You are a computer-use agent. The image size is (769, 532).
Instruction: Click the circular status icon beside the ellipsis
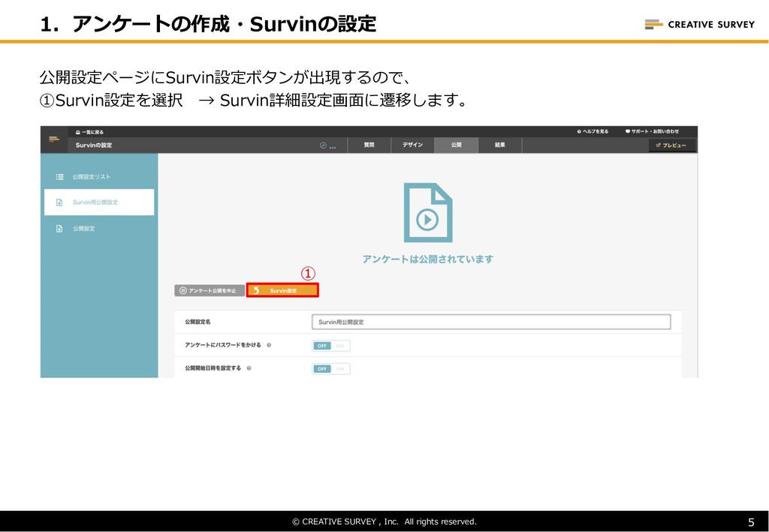(323, 146)
